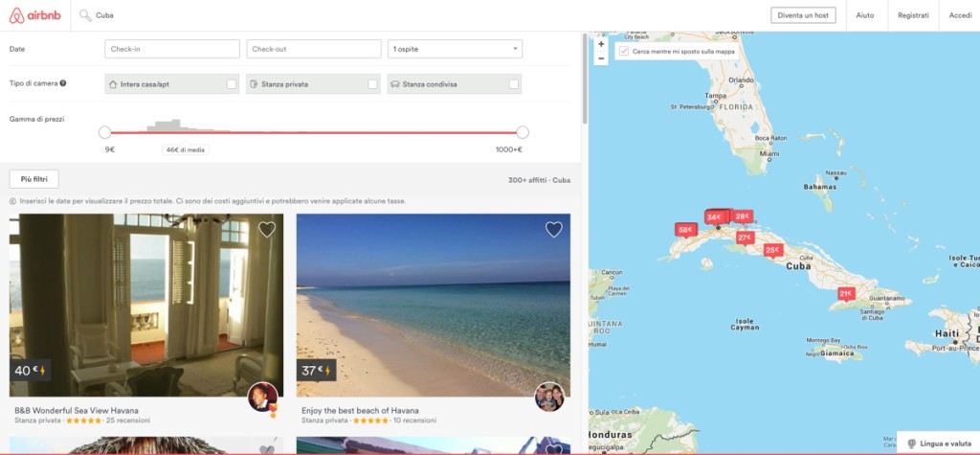980x455 pixels.
Task: Click the door icon in Stanza privata
Action: pos(254,84)
